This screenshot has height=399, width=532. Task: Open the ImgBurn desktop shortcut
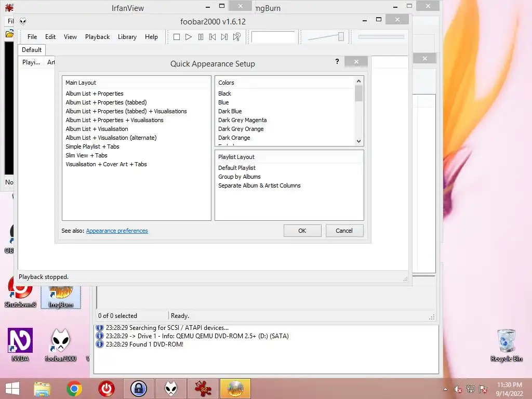[61, 297]
